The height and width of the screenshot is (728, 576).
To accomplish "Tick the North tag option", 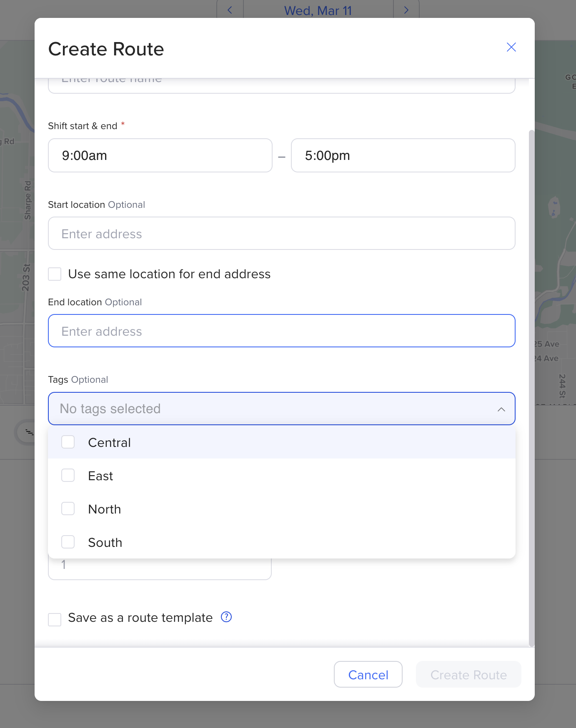I will [68, 509].
